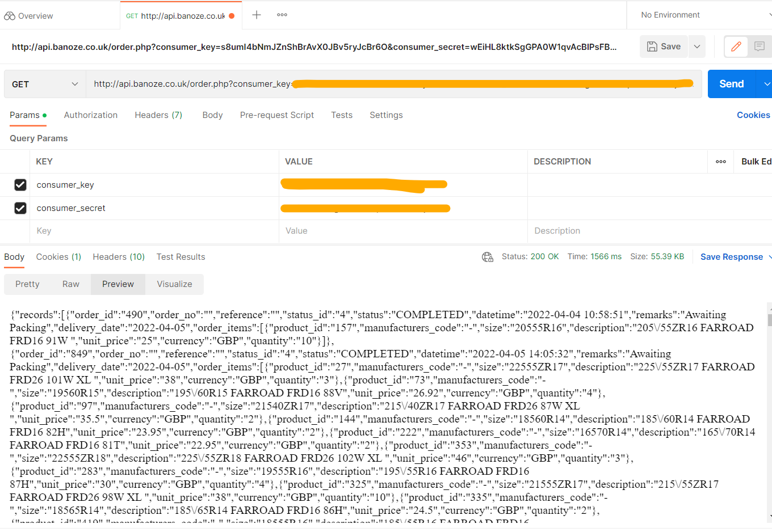The width and height of the screenshot is (772, 532).
Task: Show the response Body tab
Action: [14, 257]
